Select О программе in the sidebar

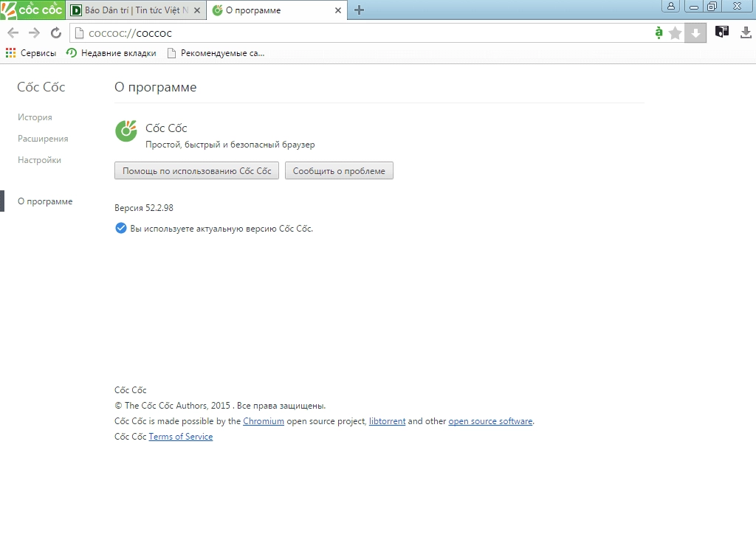coord(45,201)
